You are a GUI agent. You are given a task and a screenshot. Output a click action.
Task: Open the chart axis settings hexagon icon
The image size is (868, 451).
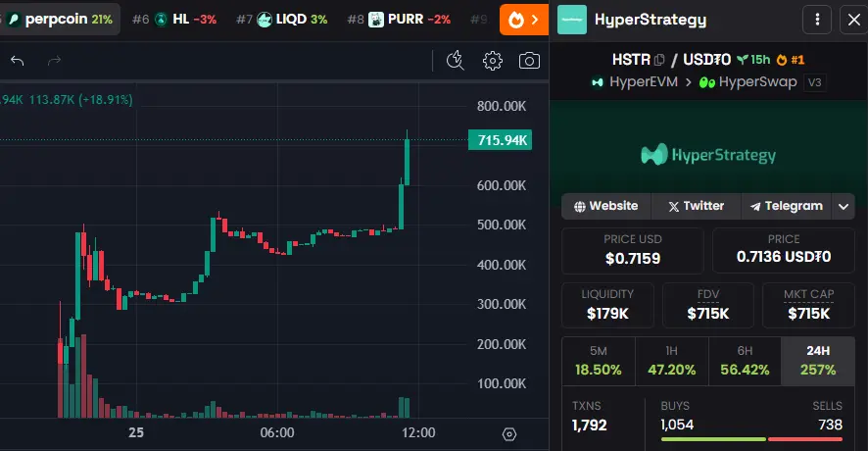tap(509, 433)
